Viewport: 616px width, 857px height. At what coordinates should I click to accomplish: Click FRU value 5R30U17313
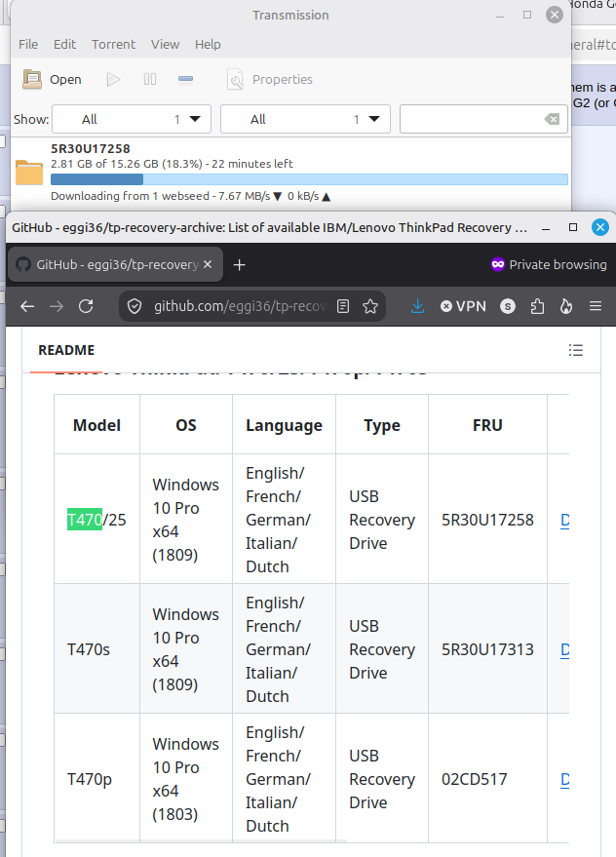click(x=487, y=649)
